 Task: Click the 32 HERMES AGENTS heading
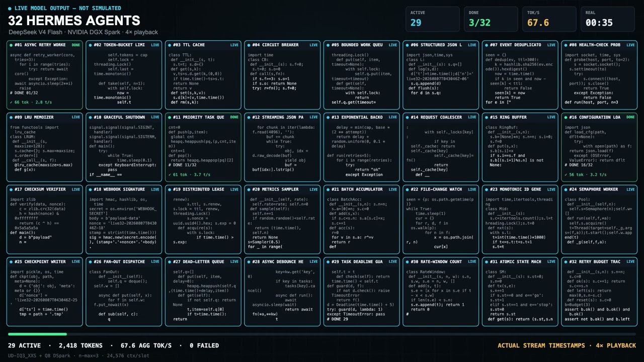click(x=74, y=21)
